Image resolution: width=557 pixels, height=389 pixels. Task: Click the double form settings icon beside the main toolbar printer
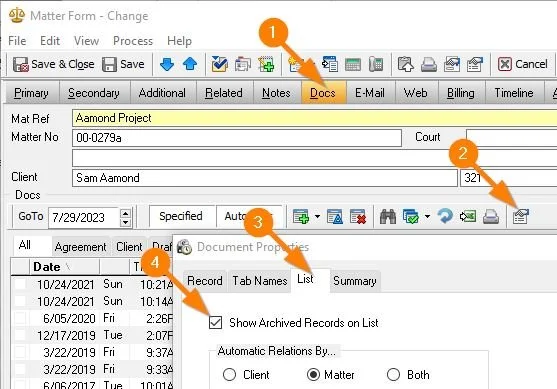click(452, 64)
